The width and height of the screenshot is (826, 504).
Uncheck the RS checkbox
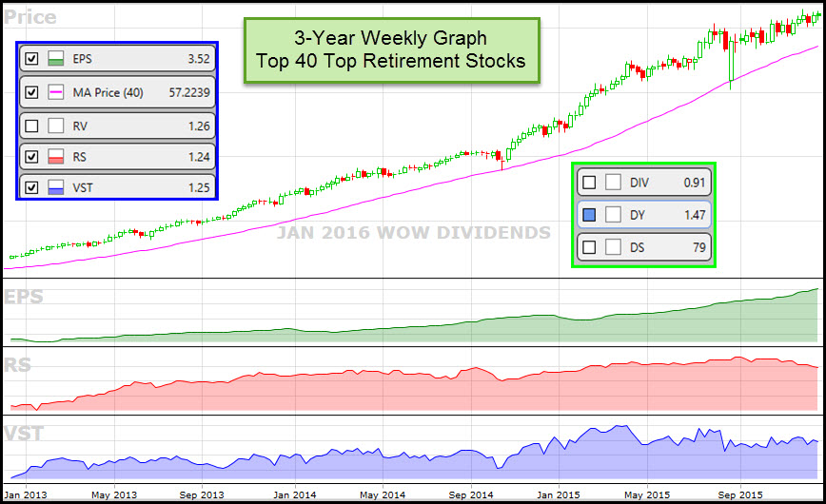(x=31, y=156)
